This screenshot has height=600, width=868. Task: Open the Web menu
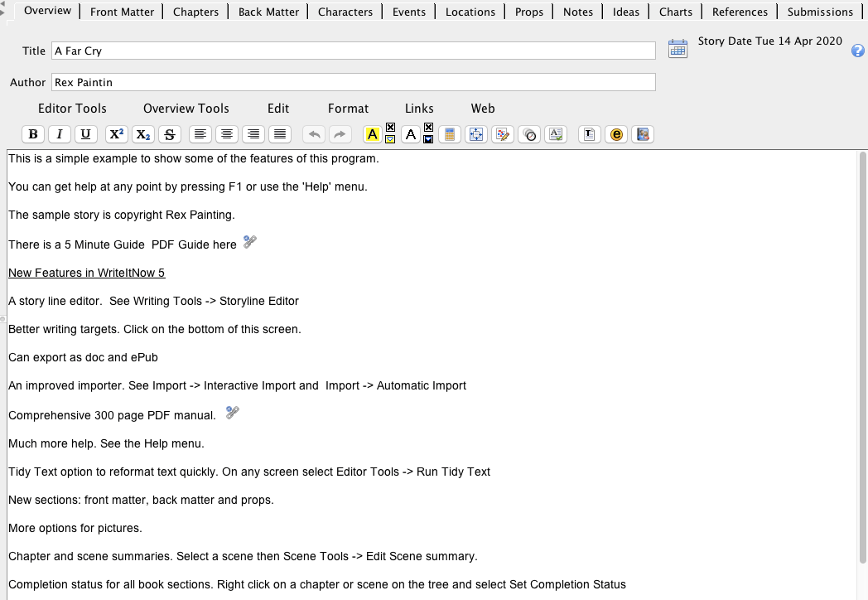pos(483,108)
